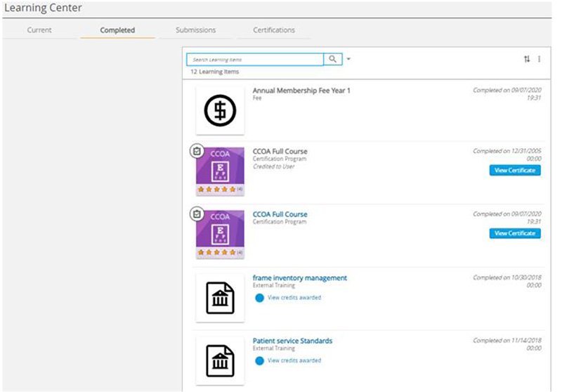
Task: Open the vertical three-dot options menu
Action: (x=539, y=59)
